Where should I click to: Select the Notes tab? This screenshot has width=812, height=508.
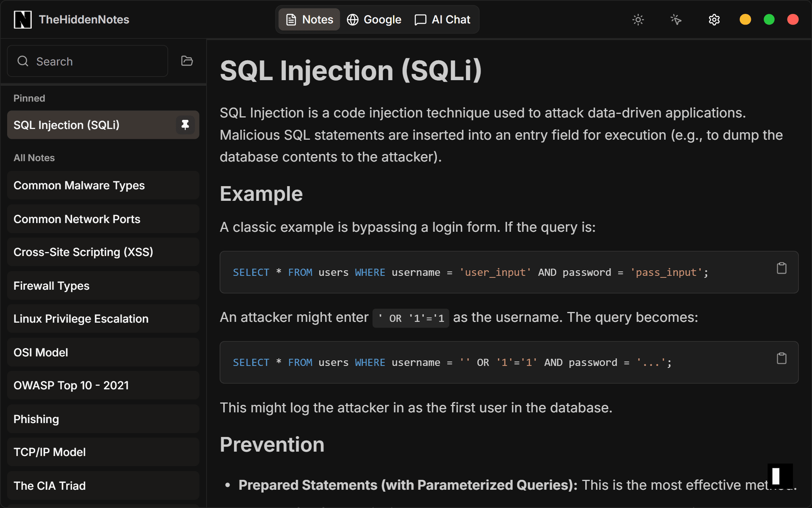[x=309, y=19]
